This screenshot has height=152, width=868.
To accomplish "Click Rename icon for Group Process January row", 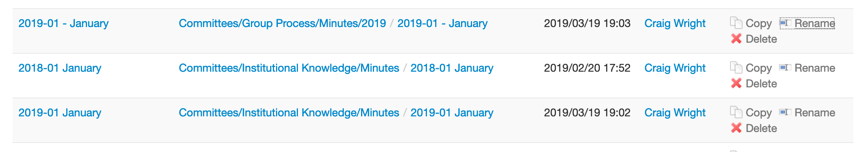I will click(x=785, y=23).
